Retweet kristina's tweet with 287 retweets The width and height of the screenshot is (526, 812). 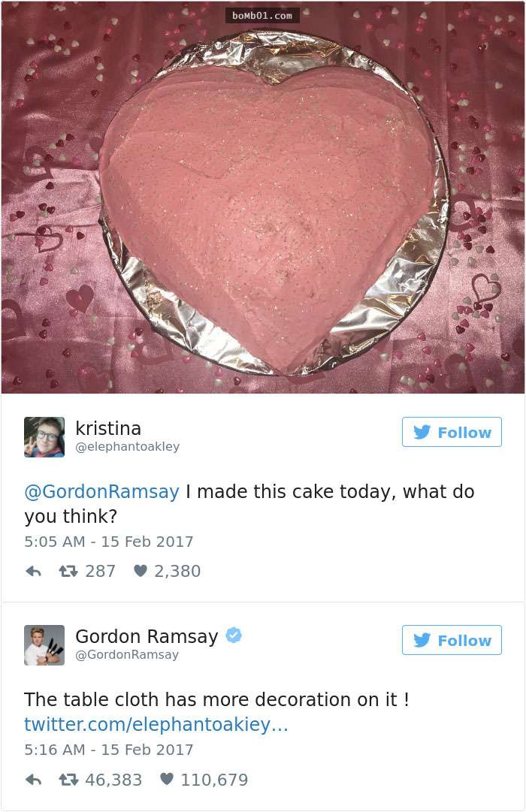[x=68, y=571]
